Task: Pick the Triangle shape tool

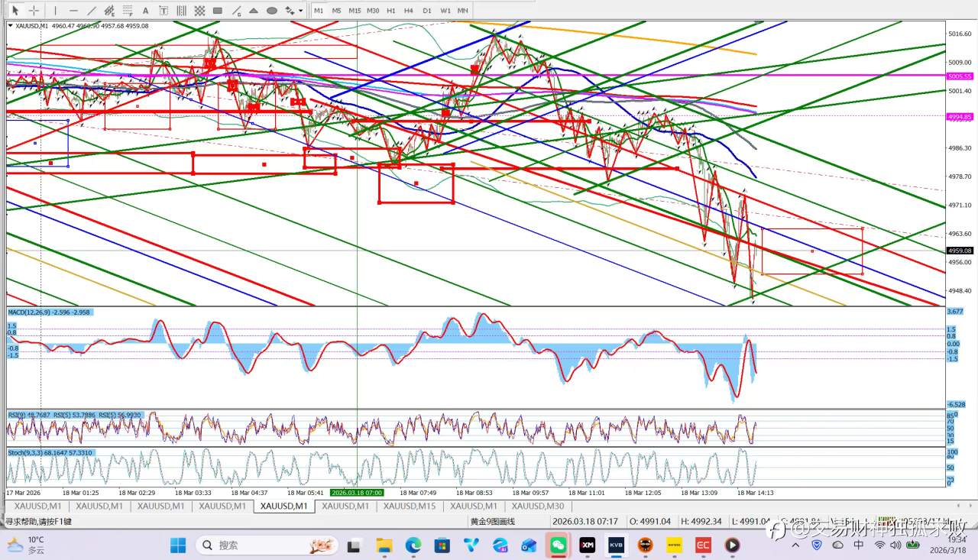Action: [254, 11]
